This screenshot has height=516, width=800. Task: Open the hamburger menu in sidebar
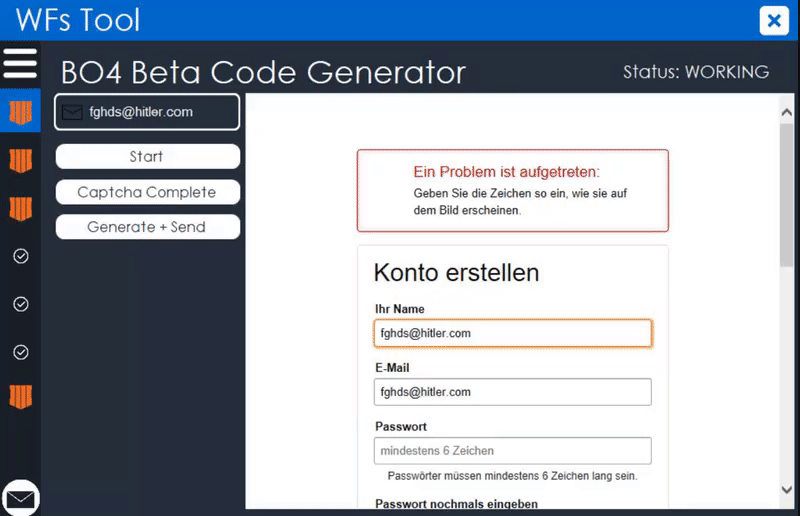(x=20, y=63)
